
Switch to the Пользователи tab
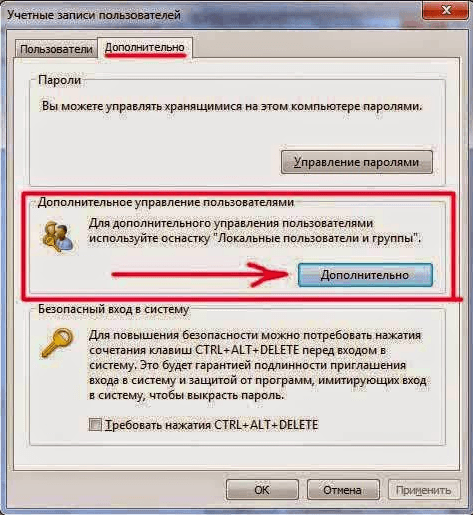[x=56, y=49]
